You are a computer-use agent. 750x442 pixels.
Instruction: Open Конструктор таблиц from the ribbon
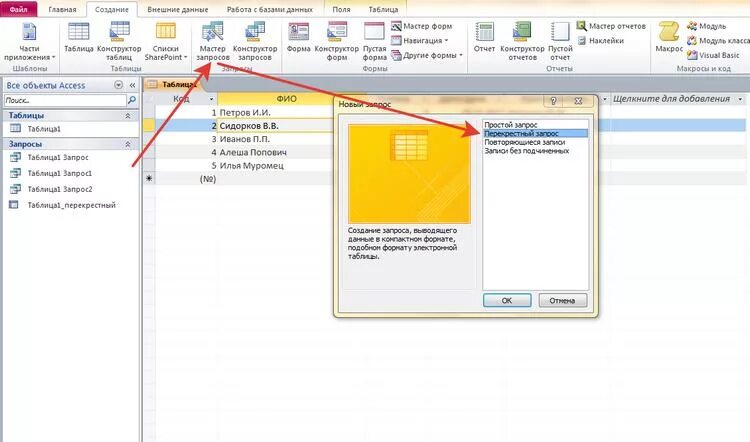click(119, 42)
